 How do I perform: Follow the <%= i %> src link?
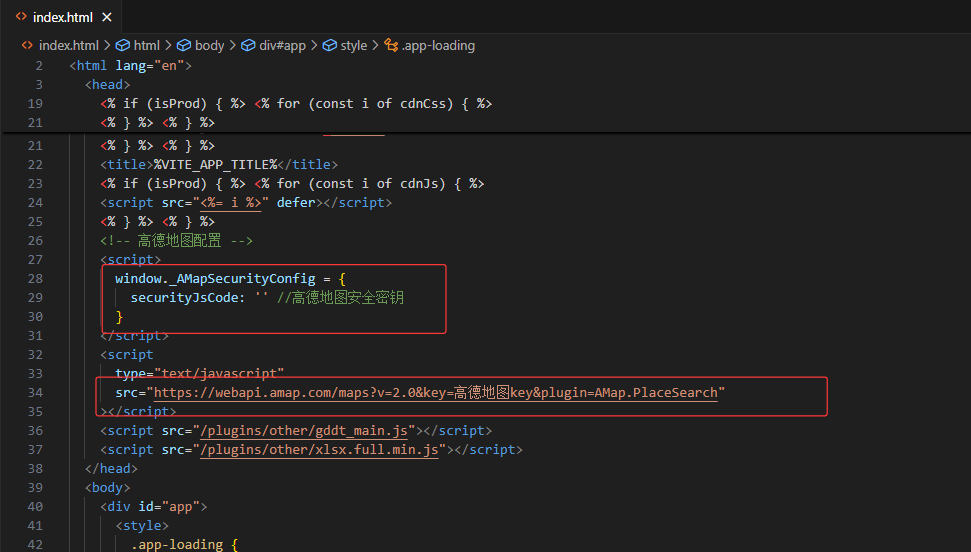tap(230, 203)
